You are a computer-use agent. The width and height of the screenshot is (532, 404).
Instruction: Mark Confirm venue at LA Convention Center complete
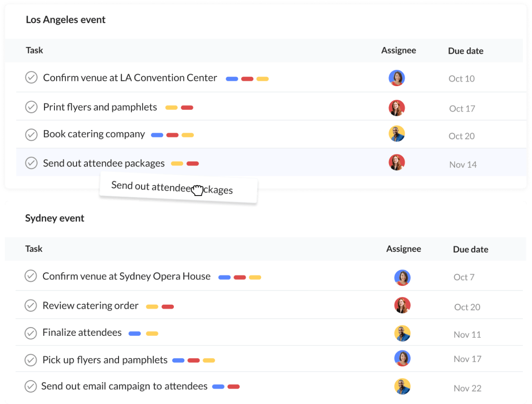tap(31, 77)
